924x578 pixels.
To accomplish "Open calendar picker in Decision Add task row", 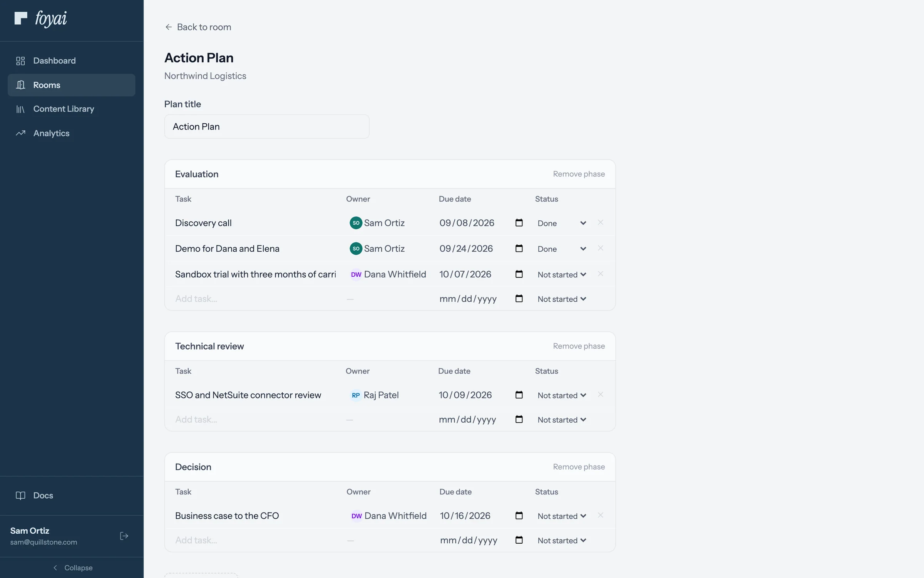I will tap(519, 540).
